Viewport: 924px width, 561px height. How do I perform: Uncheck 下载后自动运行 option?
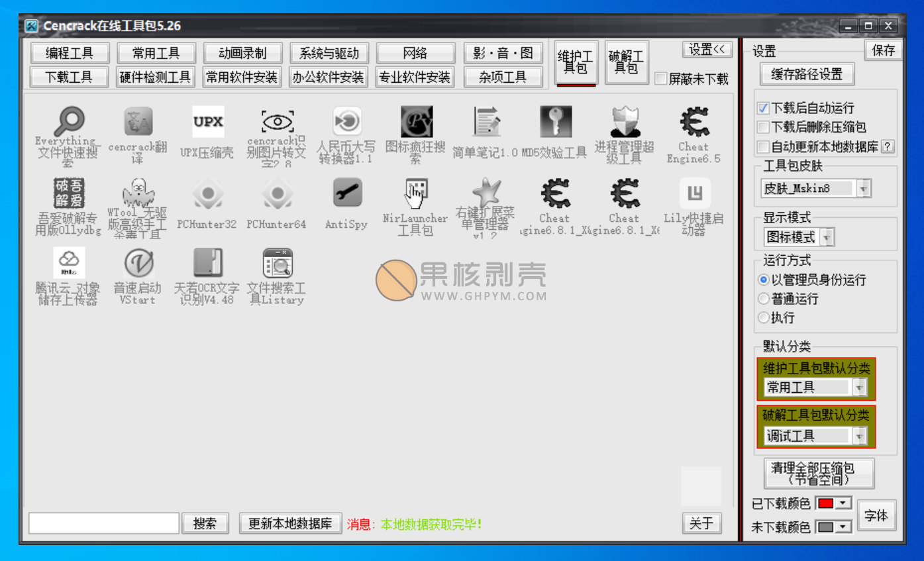point(763,108)
